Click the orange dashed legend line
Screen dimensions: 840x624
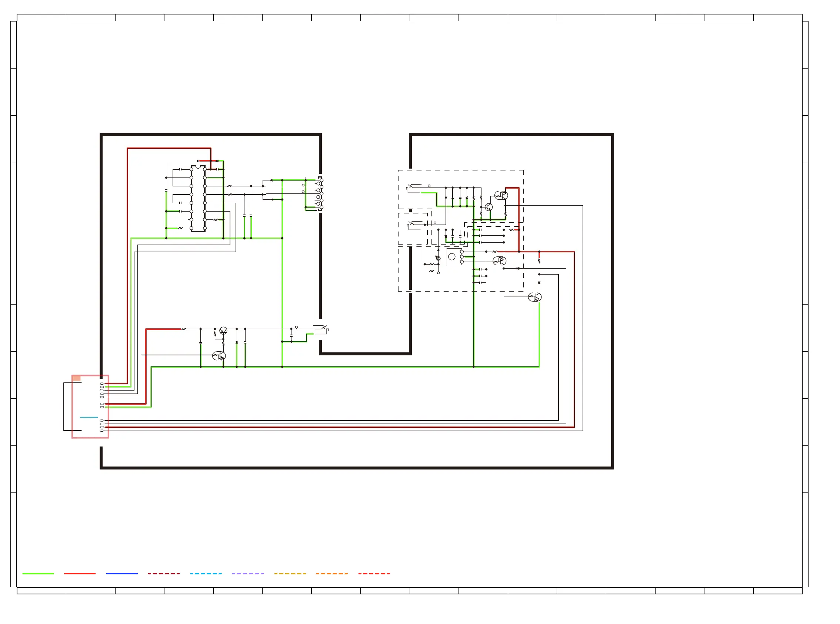pyautogui.click(x=332, y=573)
